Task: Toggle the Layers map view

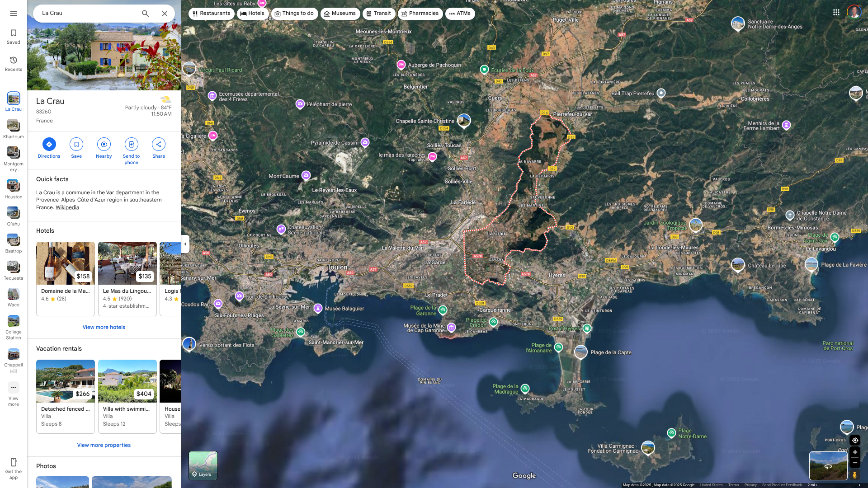Action: (x=203, y=465)
